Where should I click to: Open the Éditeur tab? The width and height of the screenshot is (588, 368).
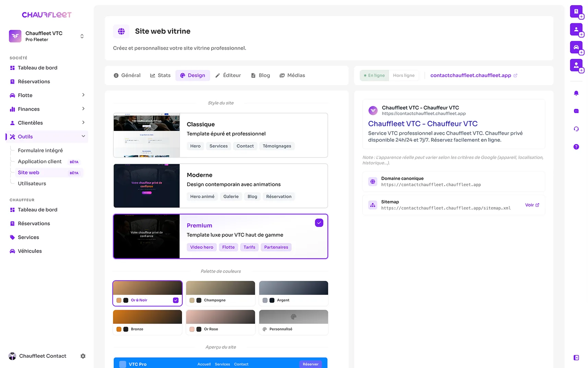click(228, 75)
